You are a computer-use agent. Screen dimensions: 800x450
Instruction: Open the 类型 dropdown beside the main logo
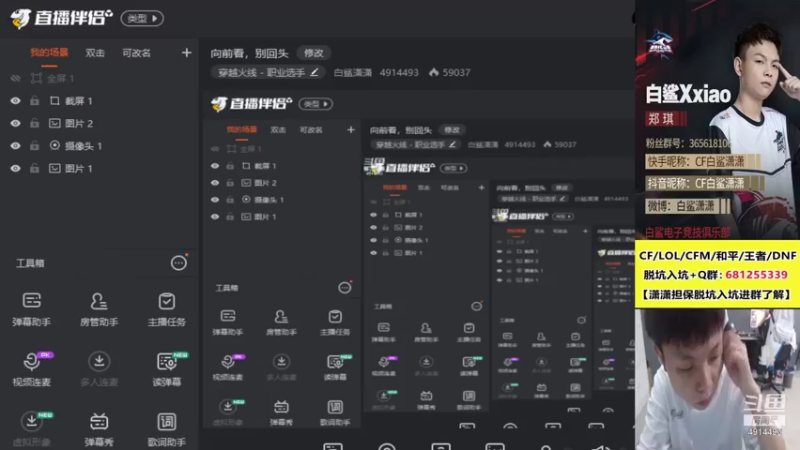[142, 18]
